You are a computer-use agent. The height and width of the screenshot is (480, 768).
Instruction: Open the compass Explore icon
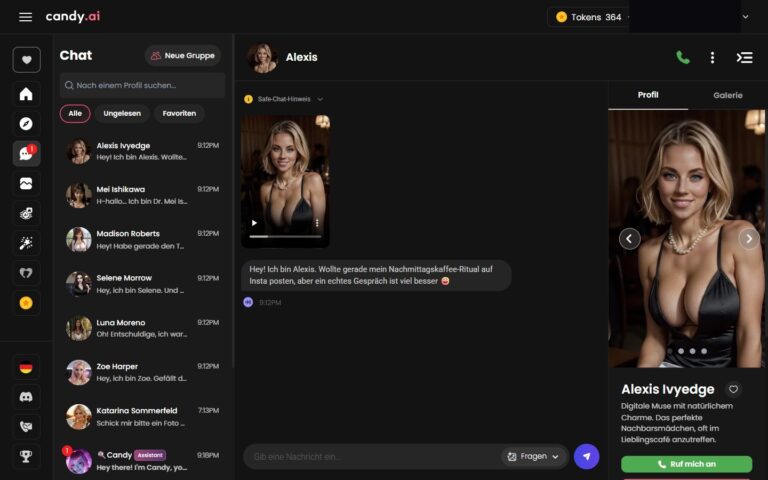click(x=26, y=123)
